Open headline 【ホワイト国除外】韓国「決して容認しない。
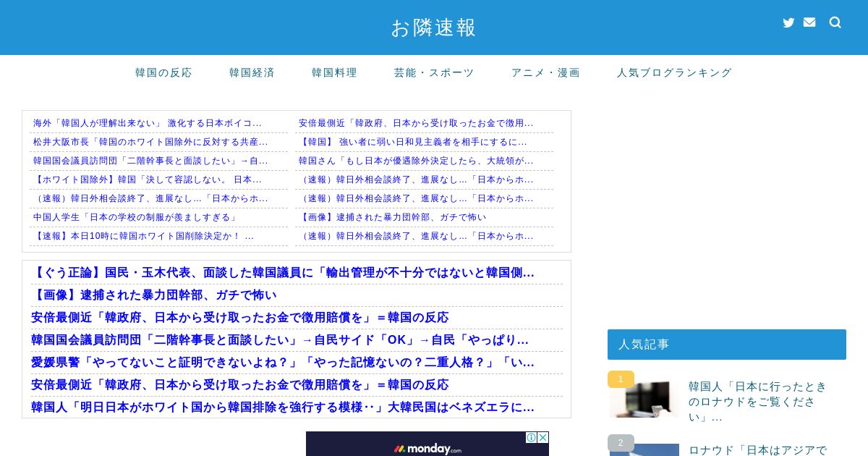Viewport: 868px width, 456px height. coord(148,180)
